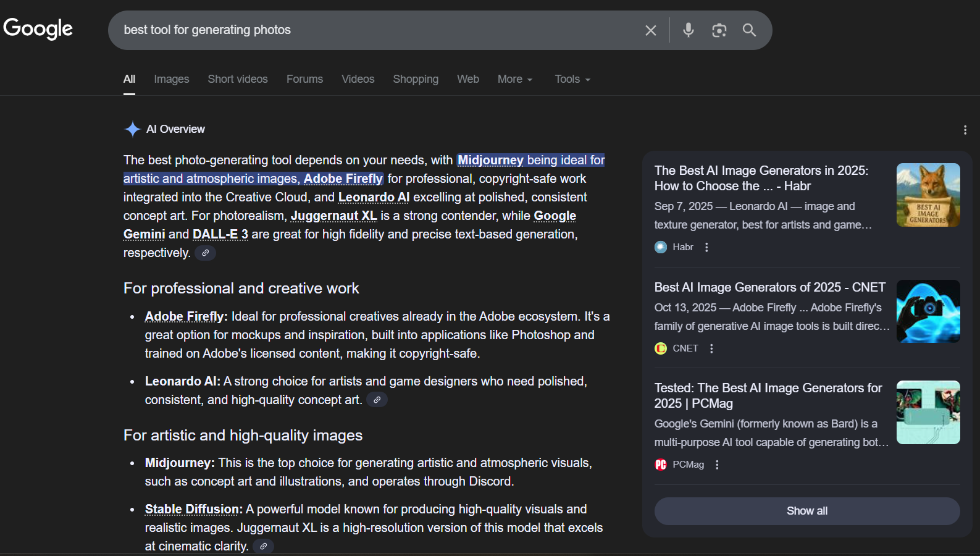Switch to the Images tab
This screenshot has height=556, width=980.
172,79
